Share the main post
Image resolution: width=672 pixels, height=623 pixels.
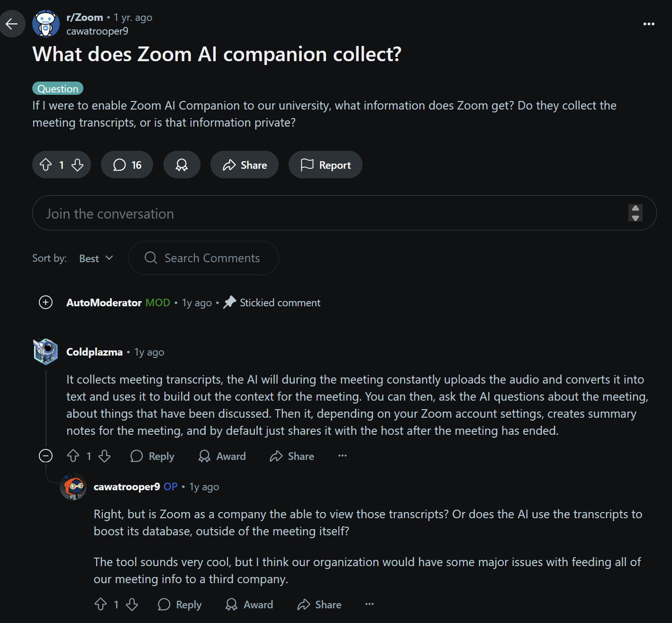point(245,165)
